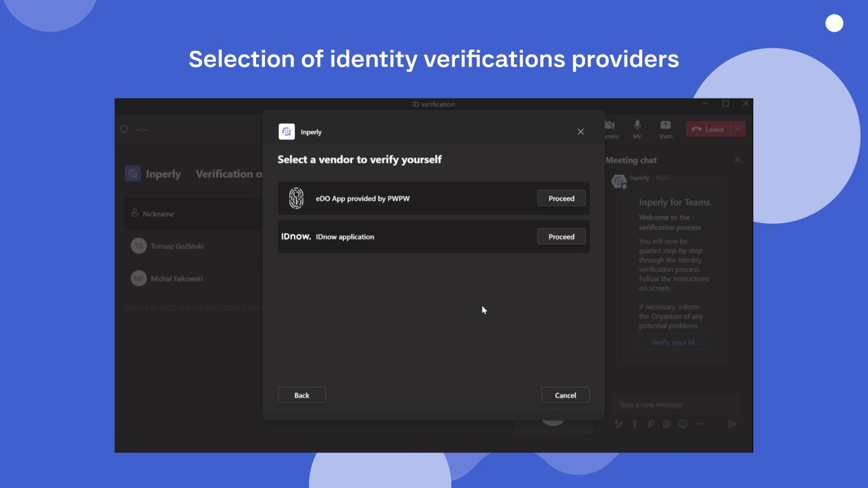Click the 'Inperly for Teams' card title
The image size is (868, 488).
tap(674, 202)
